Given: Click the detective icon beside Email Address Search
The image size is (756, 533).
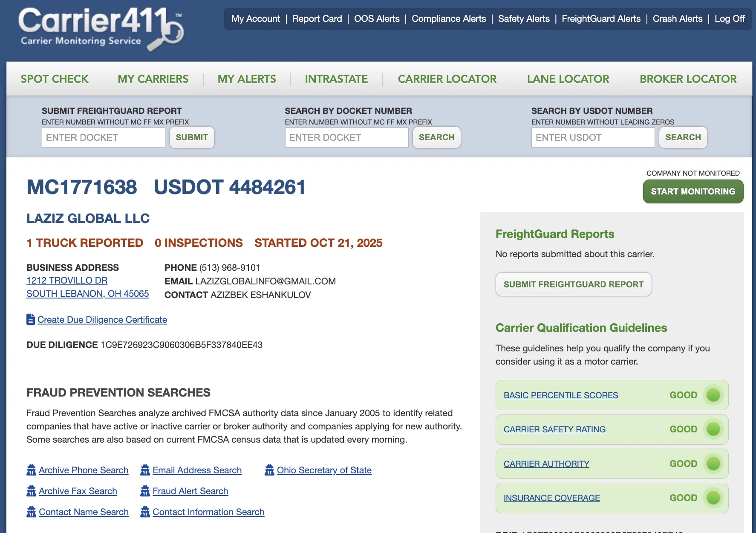Looking at the screenshot, I should pos(145,470).
